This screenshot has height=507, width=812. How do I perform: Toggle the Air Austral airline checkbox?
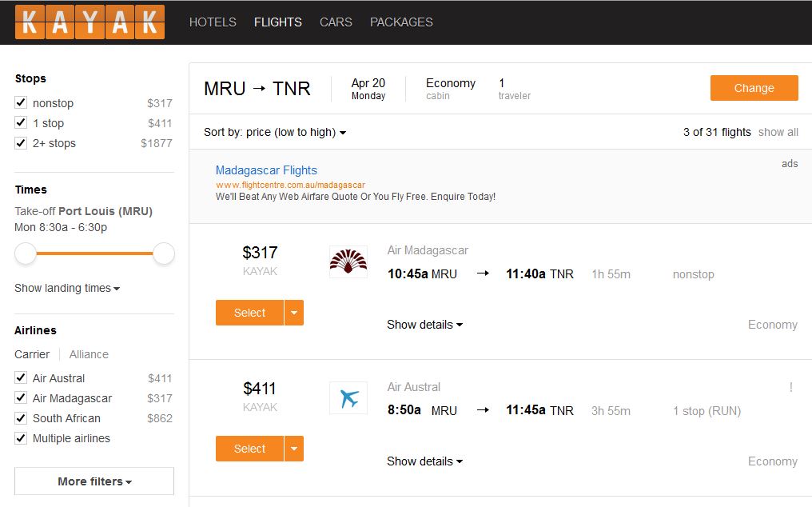21,378
